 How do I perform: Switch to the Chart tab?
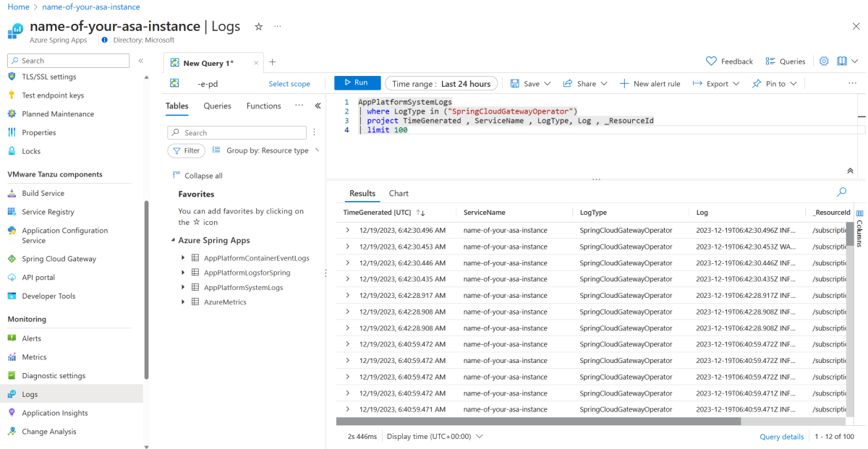coord(399,194)
